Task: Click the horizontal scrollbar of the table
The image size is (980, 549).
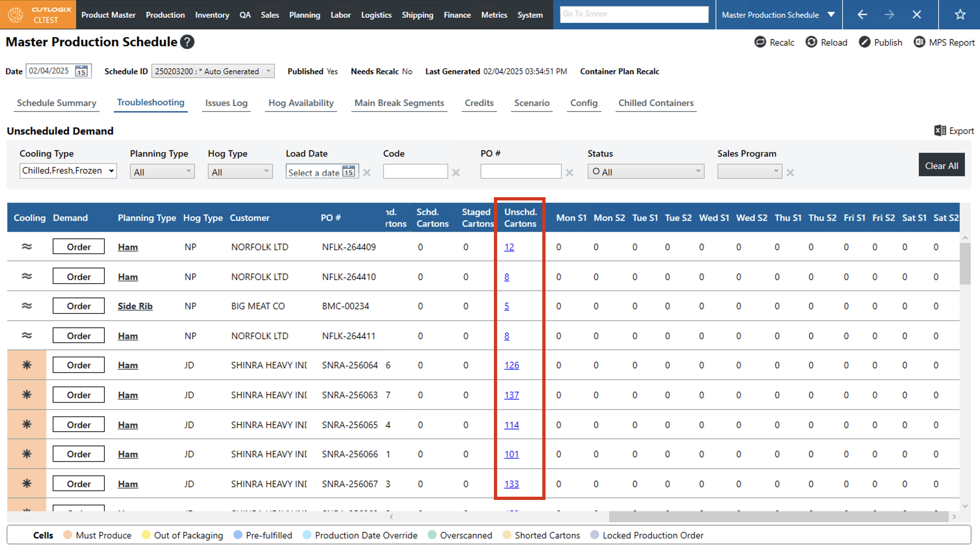Action: (778, 517)
